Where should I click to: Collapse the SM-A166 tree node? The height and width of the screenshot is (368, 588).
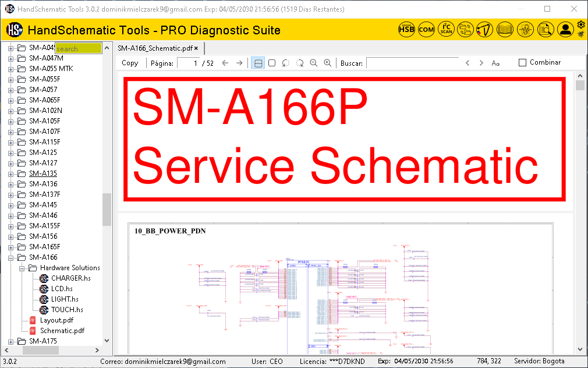point(11,258)
